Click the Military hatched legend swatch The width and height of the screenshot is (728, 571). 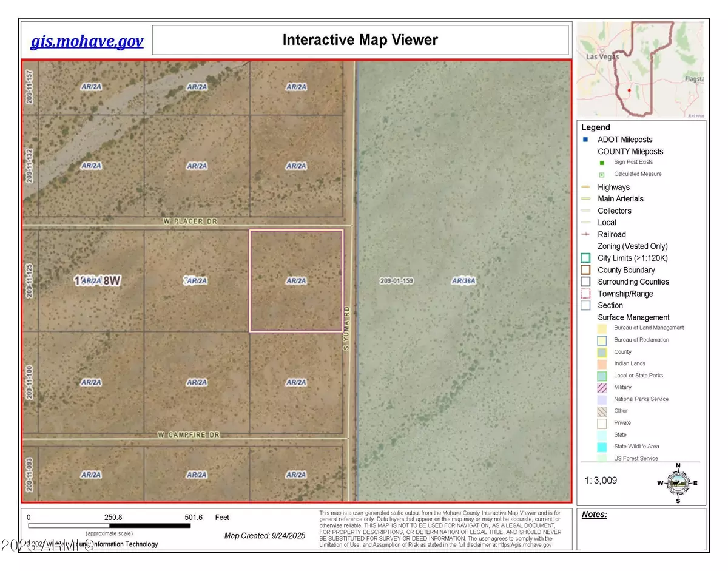(x=602, y=387)
